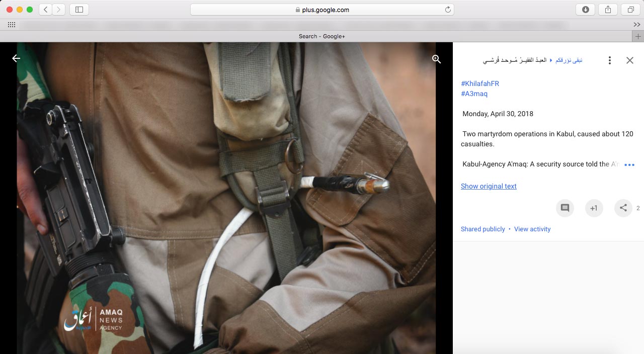The width and height of the screenshot is (644, 354).
Task: Toggle the Safari sidebar
Action: click(x=79, y=10)
